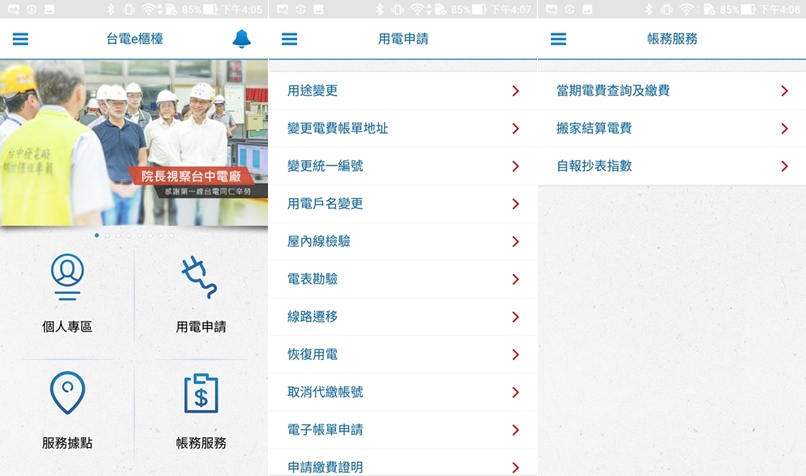The image size is (806, 476).
Task: Tap chevron beside 當期電費查詢及繳費
Action: (784, 91)
